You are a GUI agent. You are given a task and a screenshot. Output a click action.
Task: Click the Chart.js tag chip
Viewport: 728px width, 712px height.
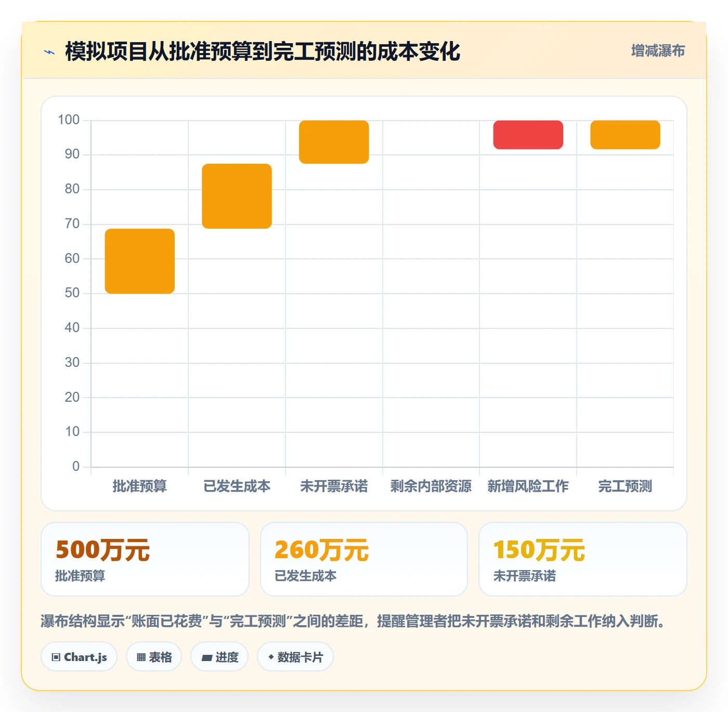(x=79, y=657)
